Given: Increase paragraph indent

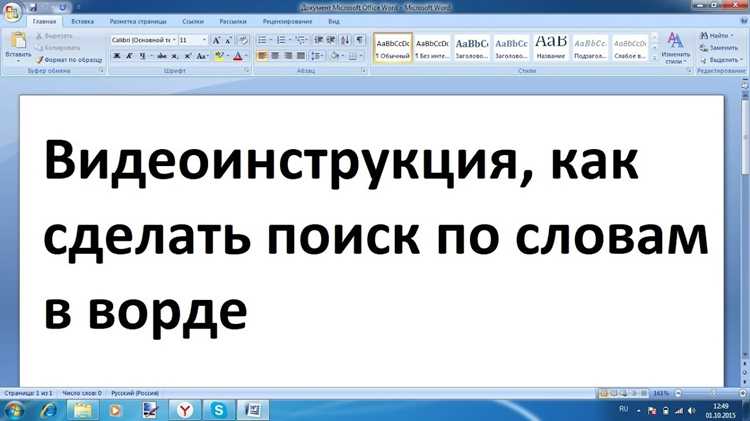Looking at the screenshot, I should (331, 40).
